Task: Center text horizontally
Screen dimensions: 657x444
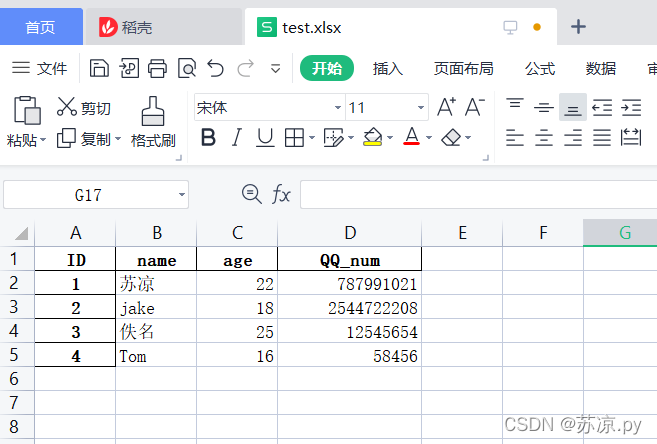Action: [x=544, y=137]
